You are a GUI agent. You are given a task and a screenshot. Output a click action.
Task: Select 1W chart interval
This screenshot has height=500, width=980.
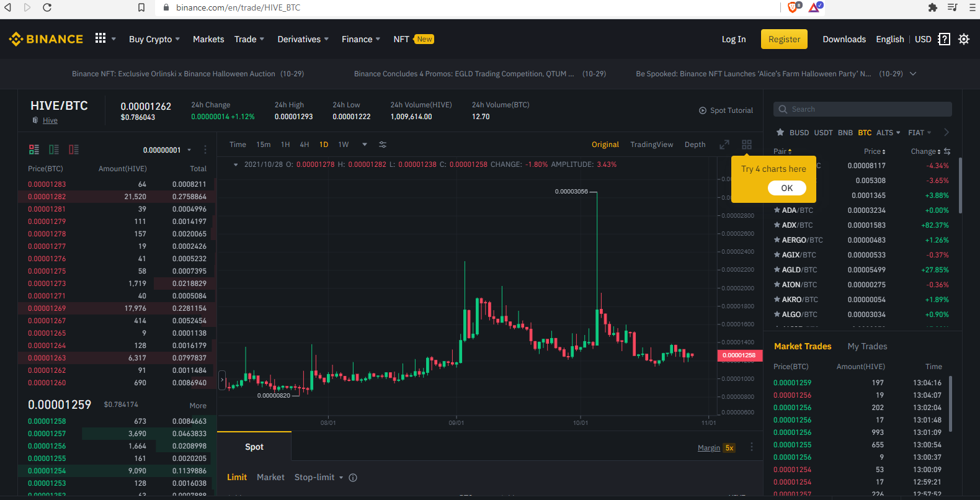pyautogui.click(x=344, y=145)
